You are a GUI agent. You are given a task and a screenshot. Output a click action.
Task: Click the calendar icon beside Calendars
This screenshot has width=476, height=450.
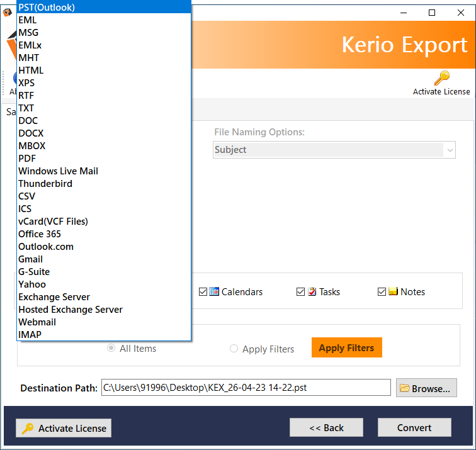coord(214,291)
